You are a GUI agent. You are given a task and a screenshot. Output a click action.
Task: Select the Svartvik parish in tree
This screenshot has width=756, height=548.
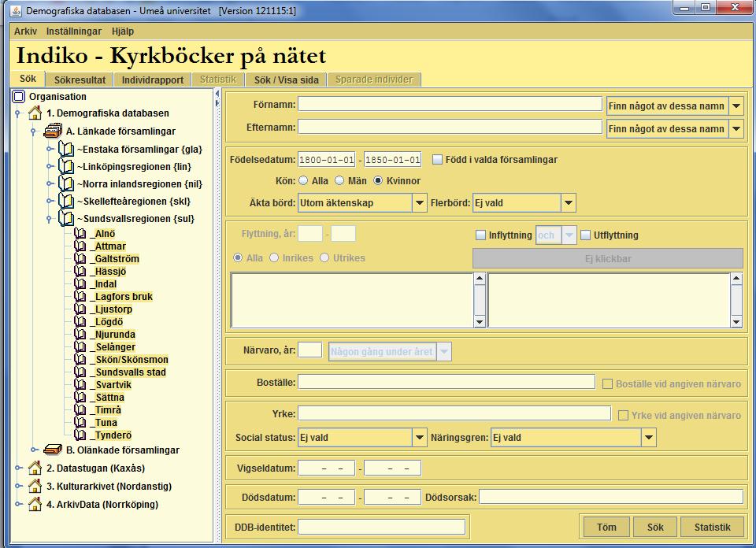point(113,384)
